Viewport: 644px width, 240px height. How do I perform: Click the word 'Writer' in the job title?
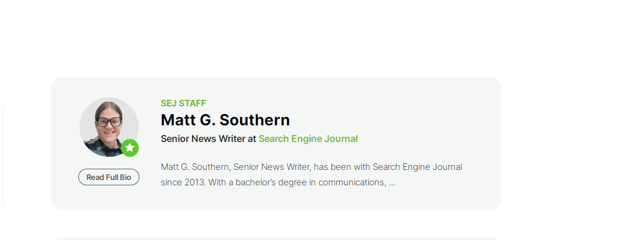point(232,139)
